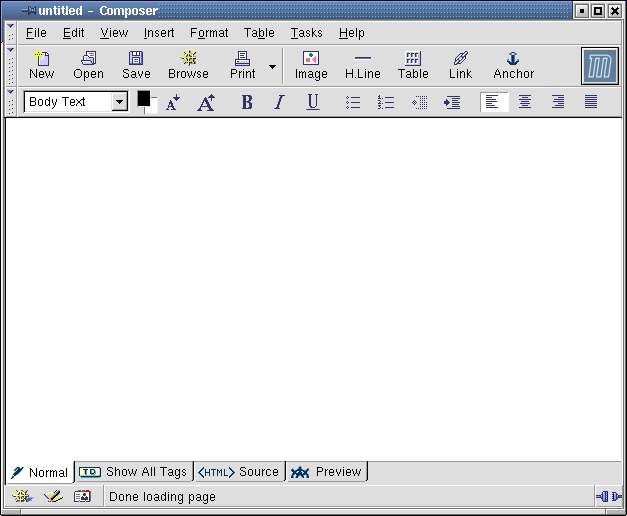
Task: Switch to Preview tab
Action: tap(327, 472)
